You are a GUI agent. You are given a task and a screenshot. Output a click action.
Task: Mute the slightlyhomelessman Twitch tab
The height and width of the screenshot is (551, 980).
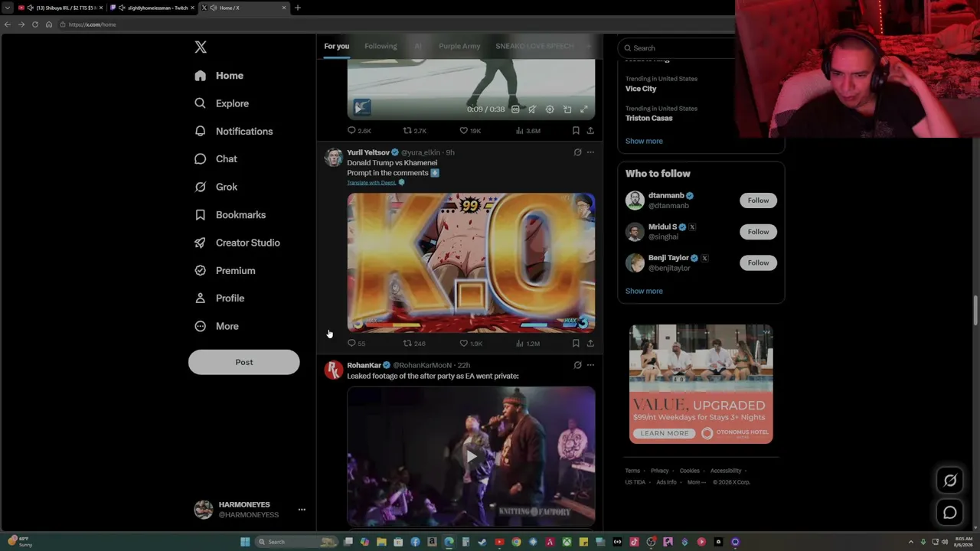(122, 8)
